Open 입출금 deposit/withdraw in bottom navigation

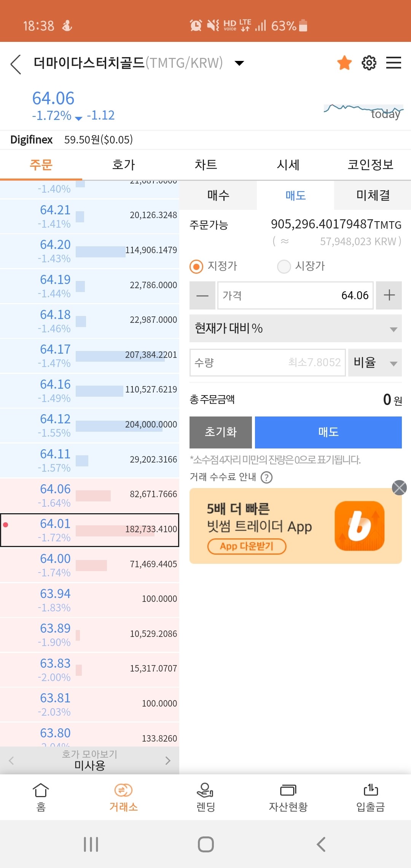(x=370, y=797)
